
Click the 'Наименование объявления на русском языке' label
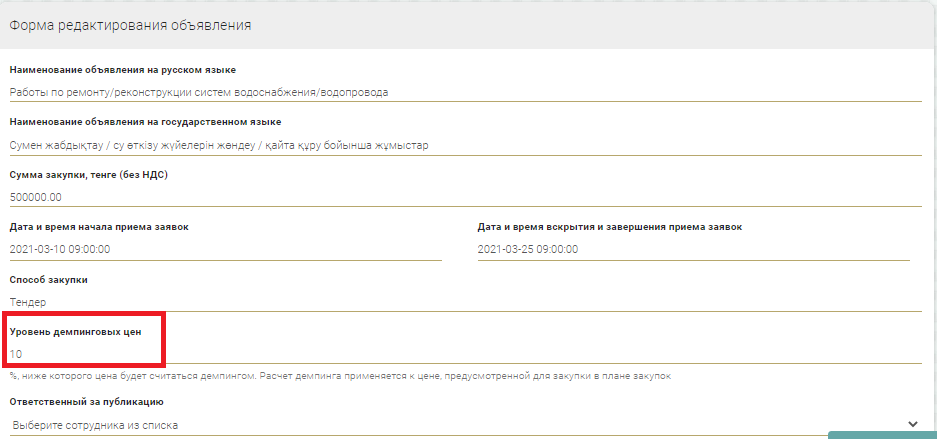pyautogui.click(x=122, y=70)
